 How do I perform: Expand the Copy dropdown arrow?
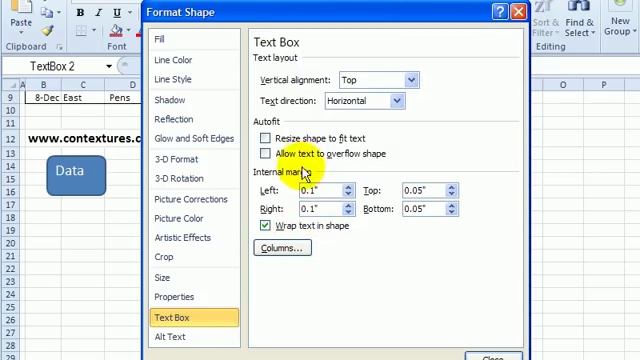59,13
